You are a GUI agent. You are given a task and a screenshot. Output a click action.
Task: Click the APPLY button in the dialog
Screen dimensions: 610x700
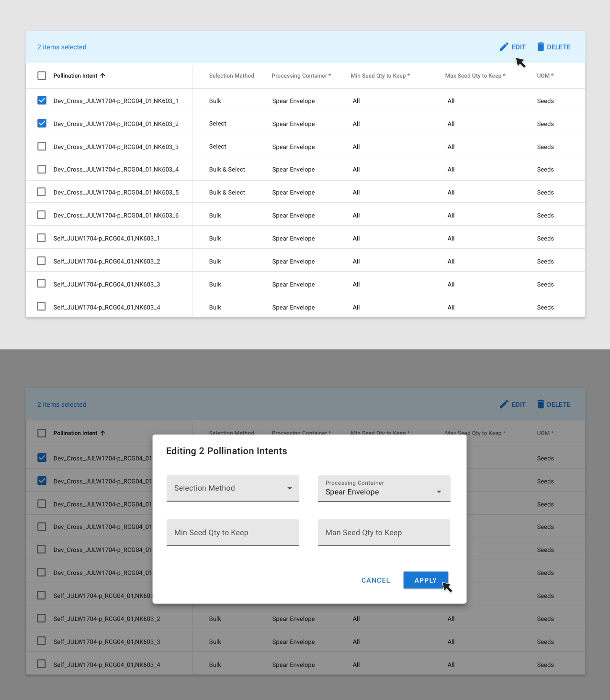click(x=426, y=580)
